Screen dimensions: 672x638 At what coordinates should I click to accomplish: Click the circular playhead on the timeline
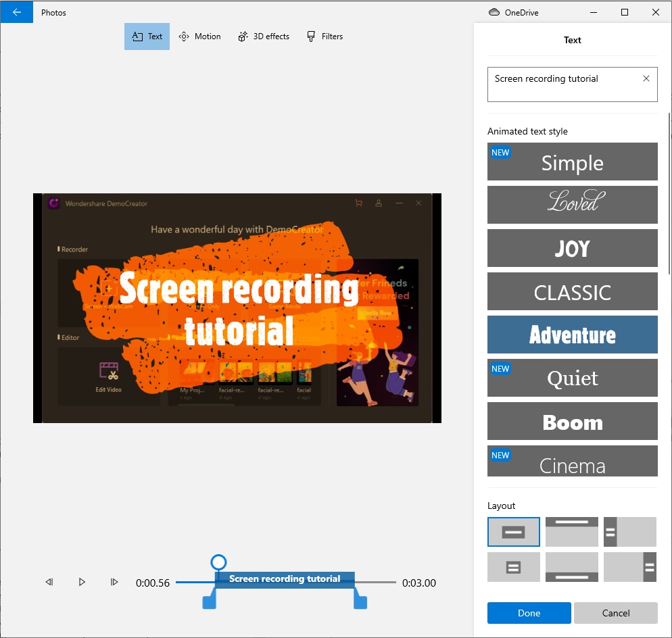coord(218,562)
